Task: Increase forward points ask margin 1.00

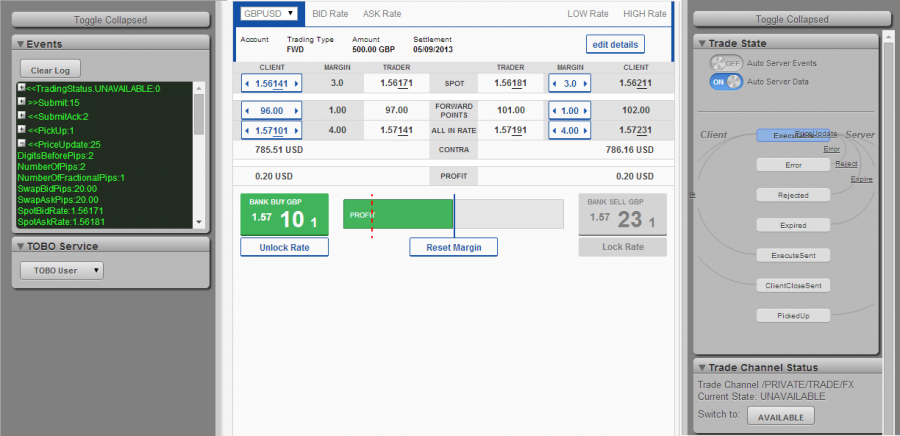Action: point(585,111)
